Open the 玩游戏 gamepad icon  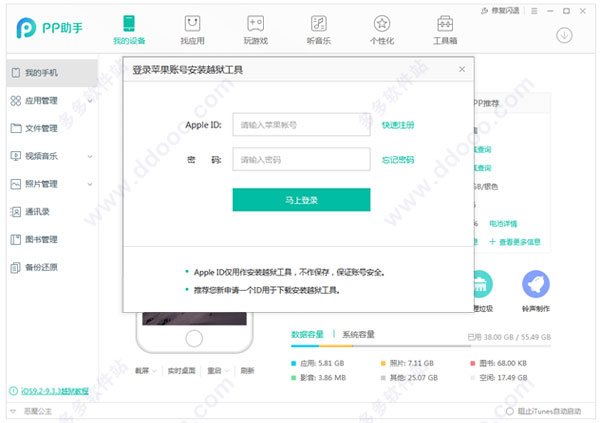pos(255,24)
